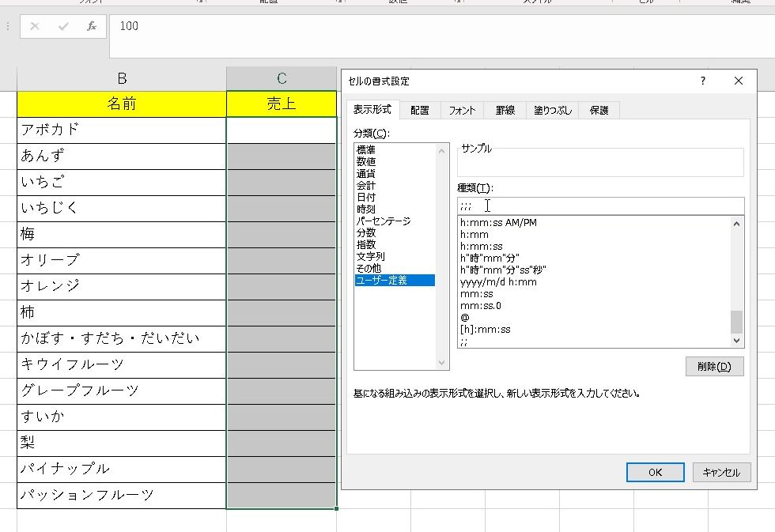Select the 塗りつぶし tab
Screen dimensions: 775x532
pyautogui.click(x=552, y=111)
